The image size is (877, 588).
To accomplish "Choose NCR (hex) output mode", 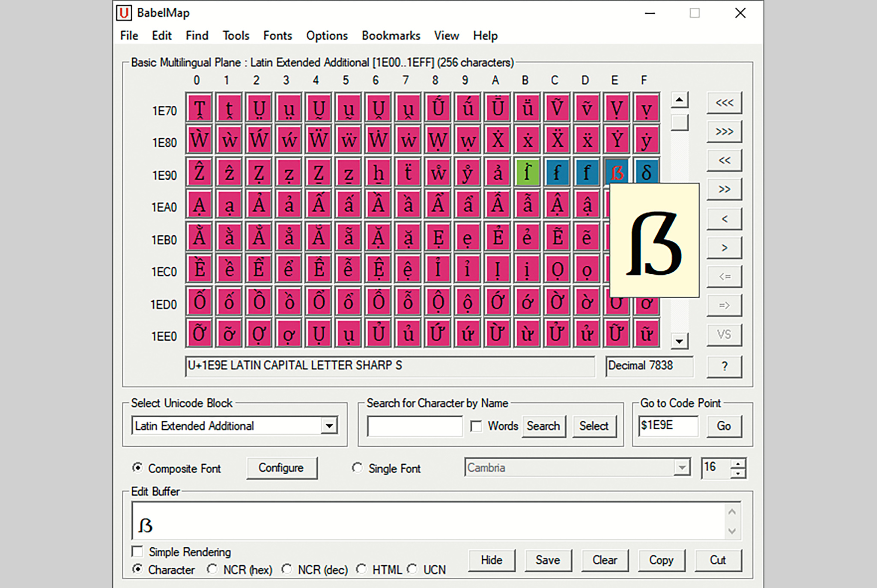I will [212, 569].
